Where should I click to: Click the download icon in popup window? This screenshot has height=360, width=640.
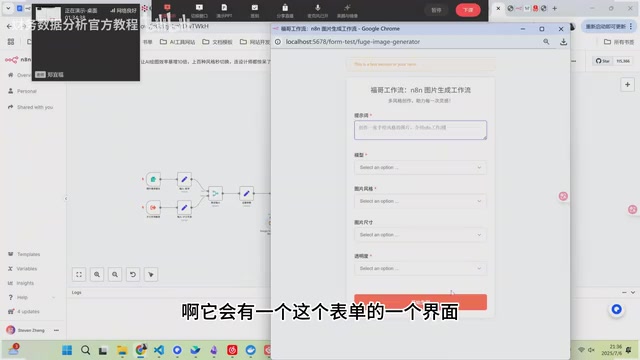pos(563,42)
